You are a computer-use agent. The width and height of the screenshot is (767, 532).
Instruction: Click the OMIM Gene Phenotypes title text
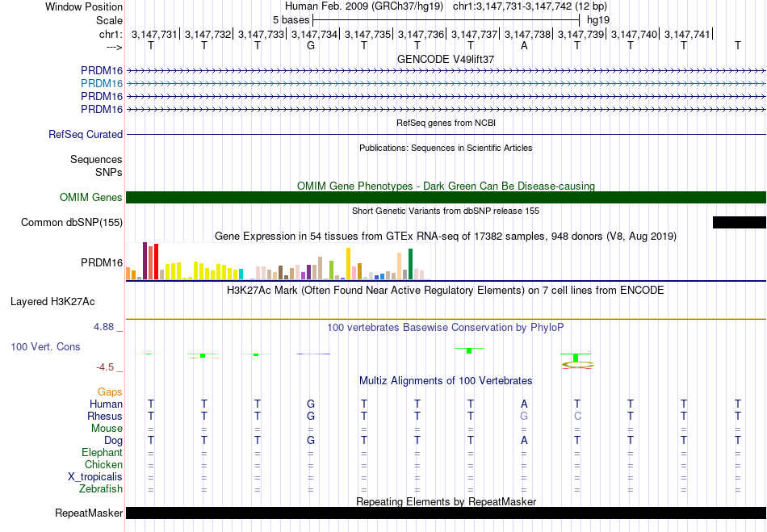click(x=446, y=186)
